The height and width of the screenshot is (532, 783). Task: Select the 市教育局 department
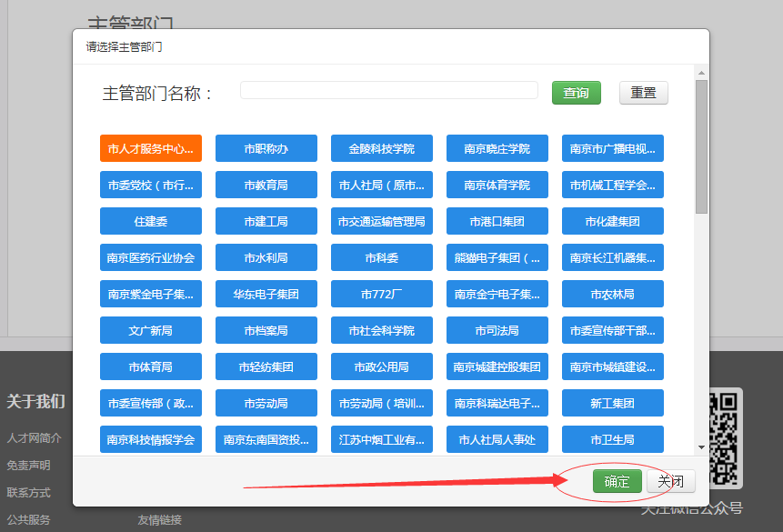click(266, 185)
